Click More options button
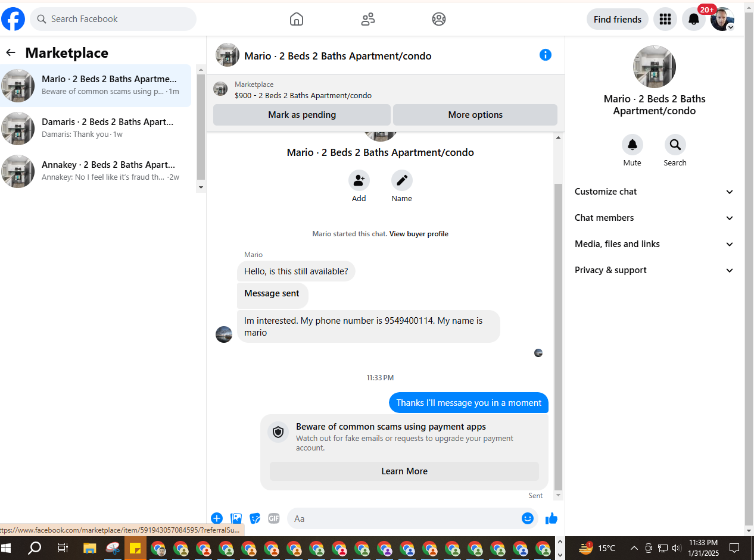This screenshot has height=560, width=754. click(475, 115)
